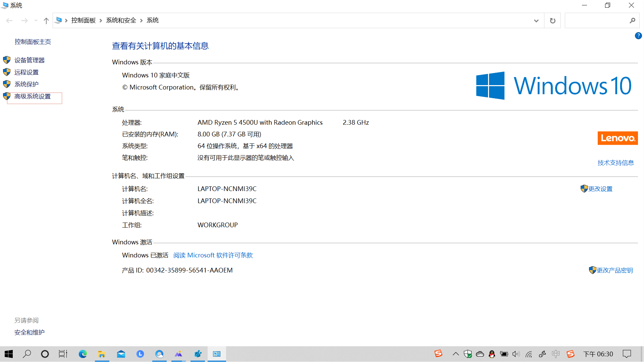Click product ID 00342-35899-56541-AAOEM
Image resolution: width=644 pixels, height=362 pixels.
[190, 270]
